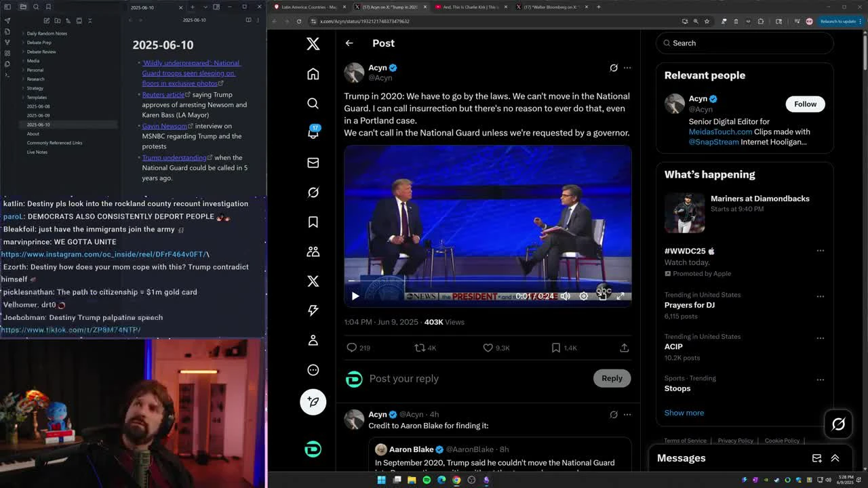Bookmark this page with Chrome star
Viewport: 868px width, 488px height.
click(707, 21)
